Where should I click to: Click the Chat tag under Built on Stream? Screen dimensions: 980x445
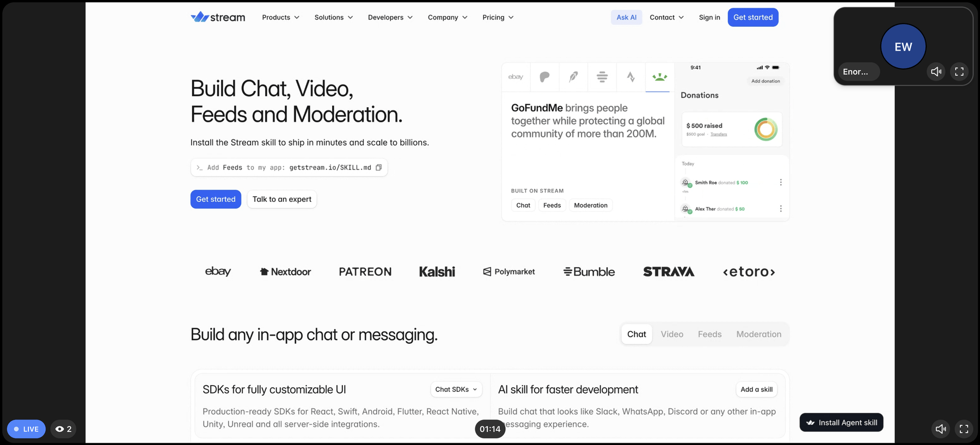coord(523,205)
